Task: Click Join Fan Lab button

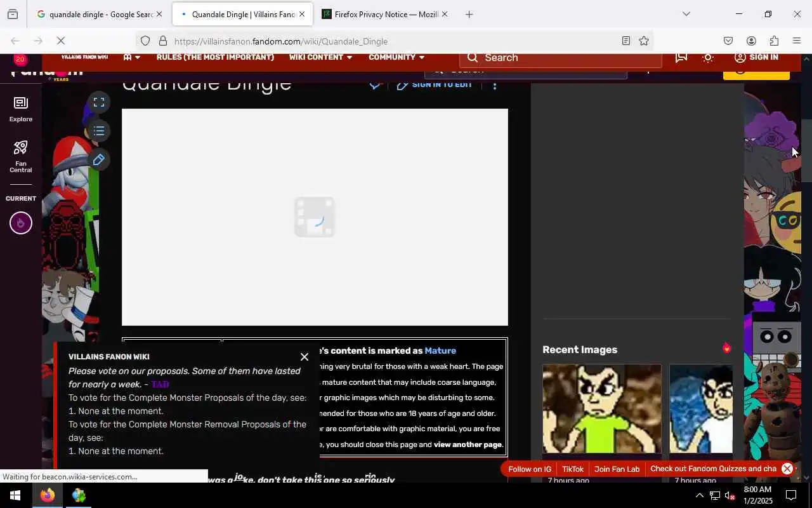Action: coord(617,469)
